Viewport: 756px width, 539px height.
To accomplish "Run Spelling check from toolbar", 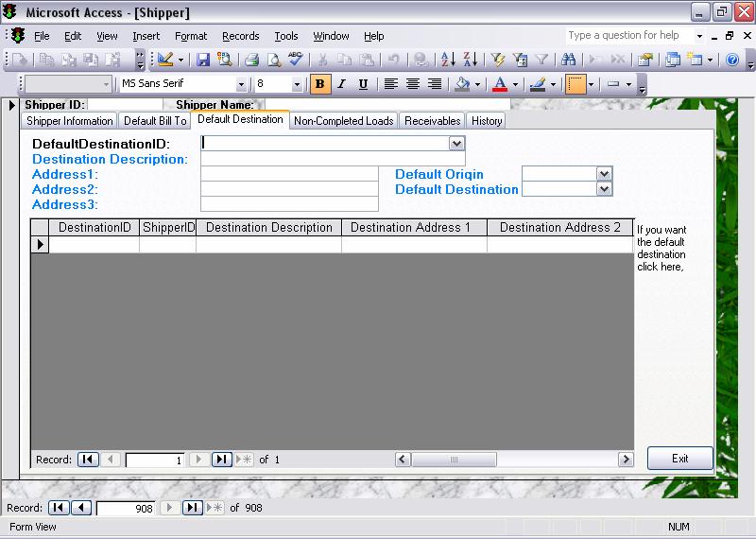I will coord(295,60).
